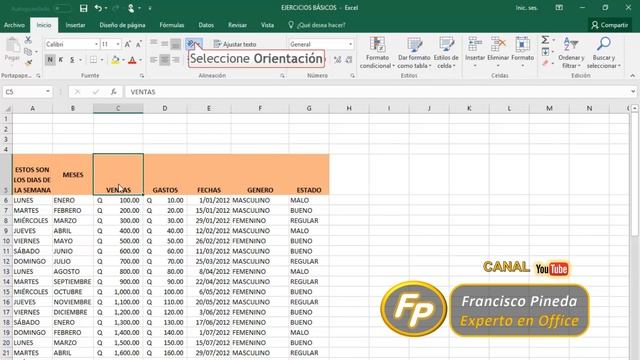Open ribbon display options button

pos(559,8)
